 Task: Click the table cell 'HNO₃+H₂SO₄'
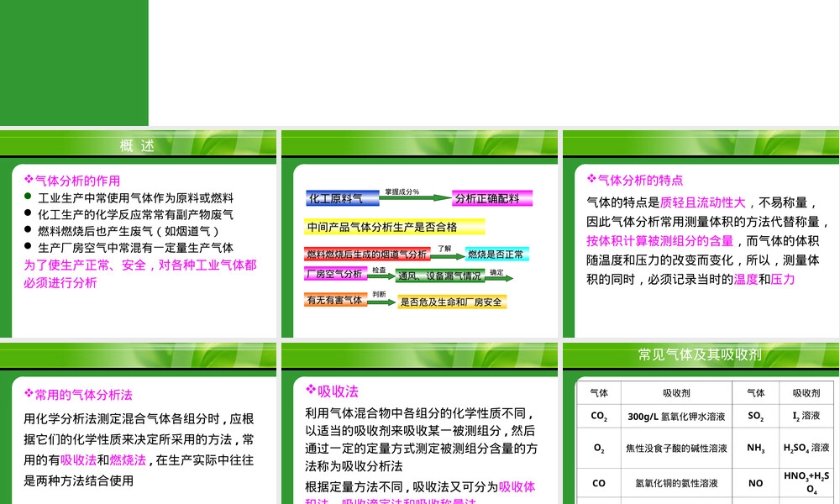click(806, 482)
